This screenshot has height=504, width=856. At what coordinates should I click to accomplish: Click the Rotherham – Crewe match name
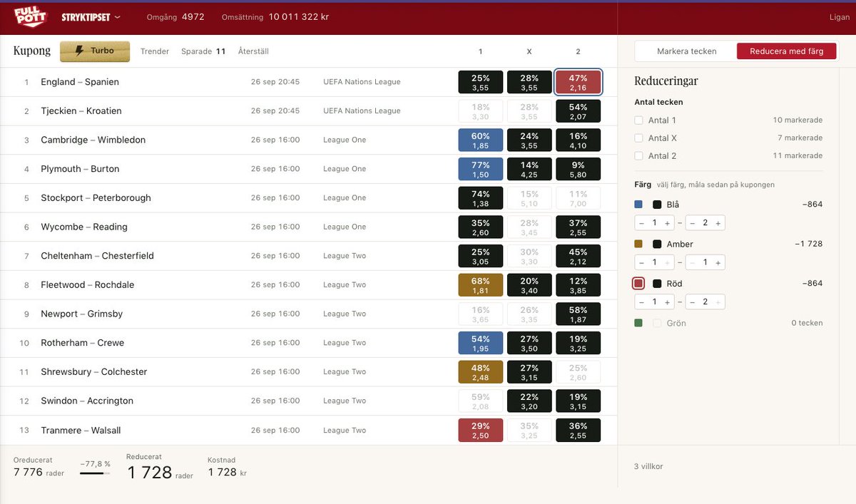click(x=82, y=343)
